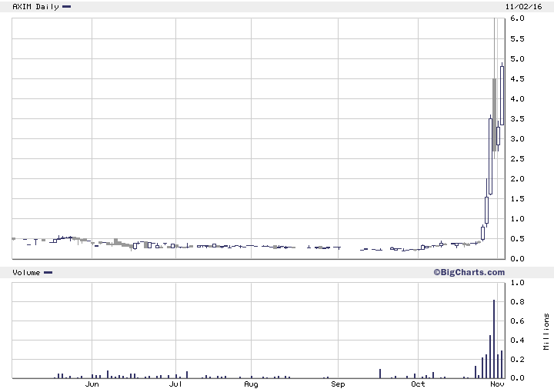Click the Volume panel label
Screen dimensions: 554x392
click(x=26, y=272)
